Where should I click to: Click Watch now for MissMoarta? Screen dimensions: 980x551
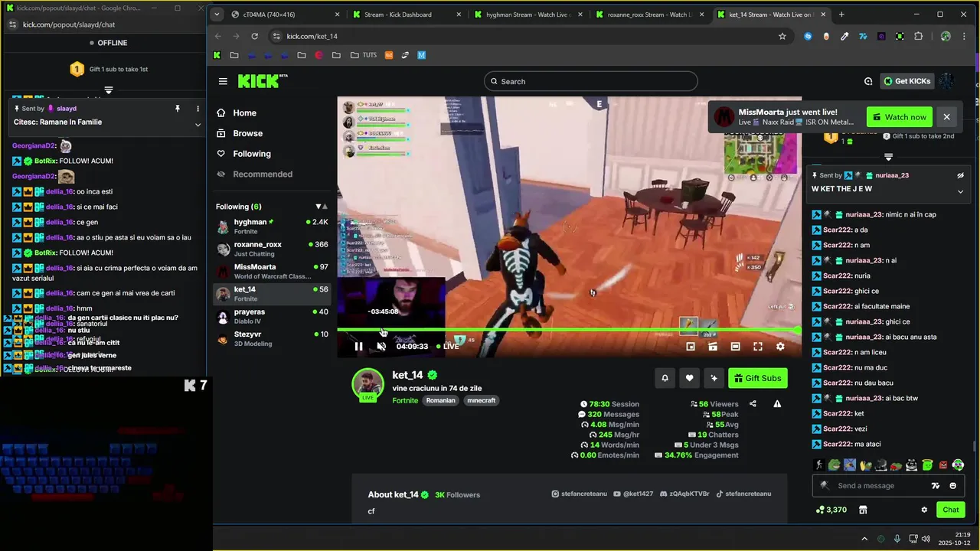coord(900,117)
